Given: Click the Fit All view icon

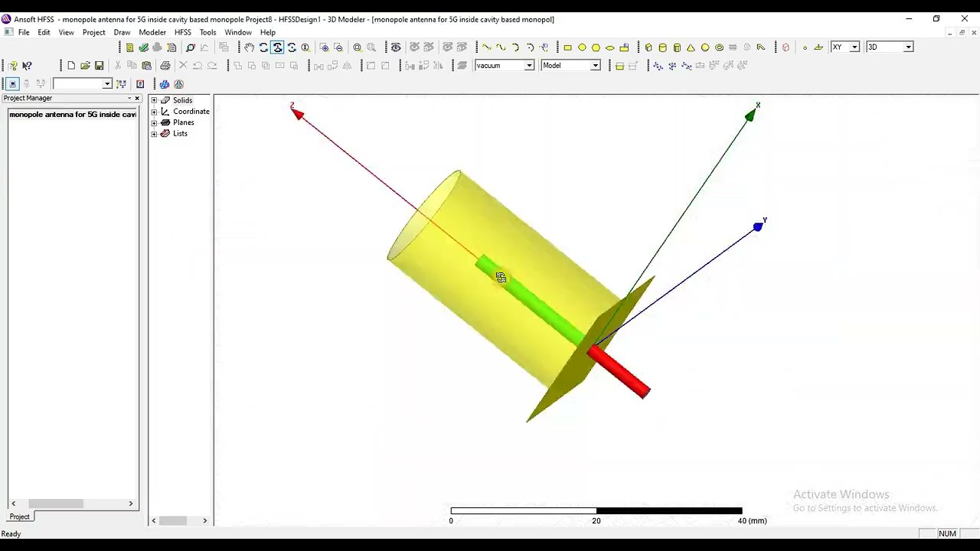Looking at the screenshot, I should [x=357, y=47].
